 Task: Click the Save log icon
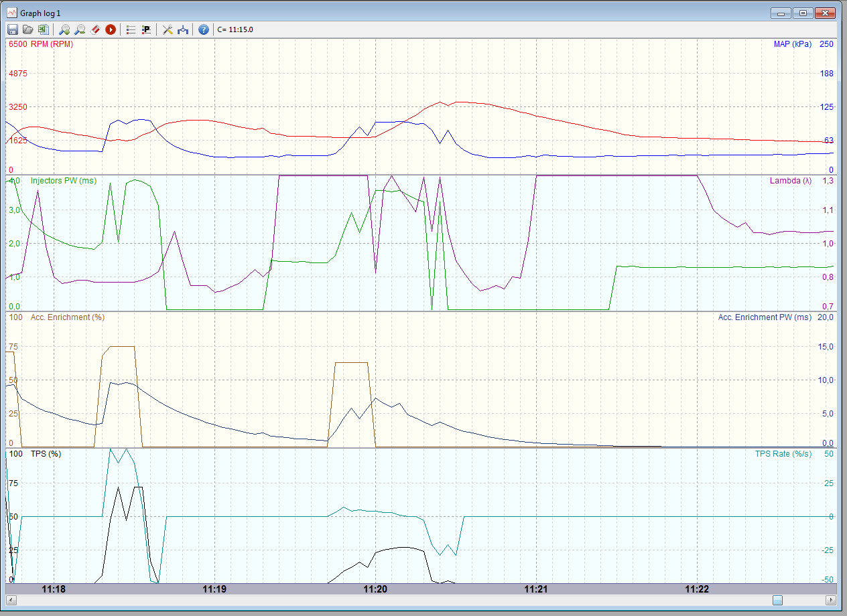[x=12, y=29]
